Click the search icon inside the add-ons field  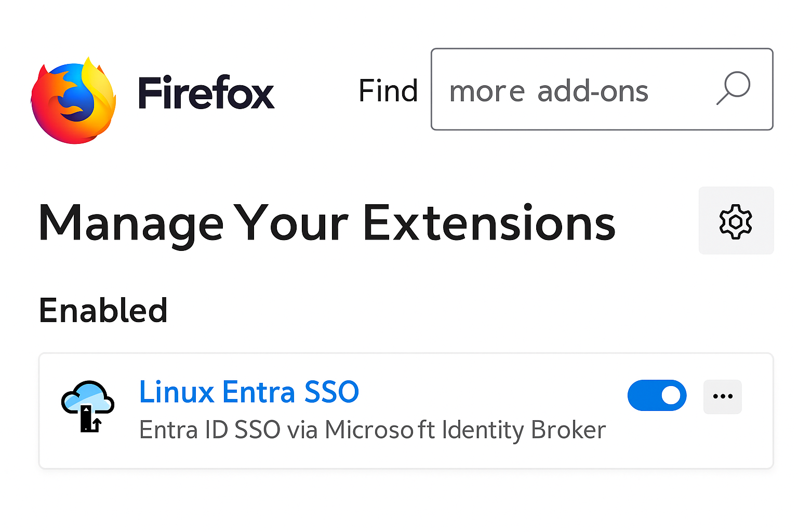pos(733,89)
